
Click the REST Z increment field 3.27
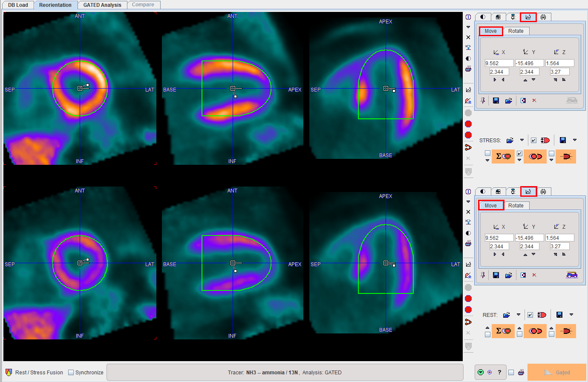(x=559, y=246)
